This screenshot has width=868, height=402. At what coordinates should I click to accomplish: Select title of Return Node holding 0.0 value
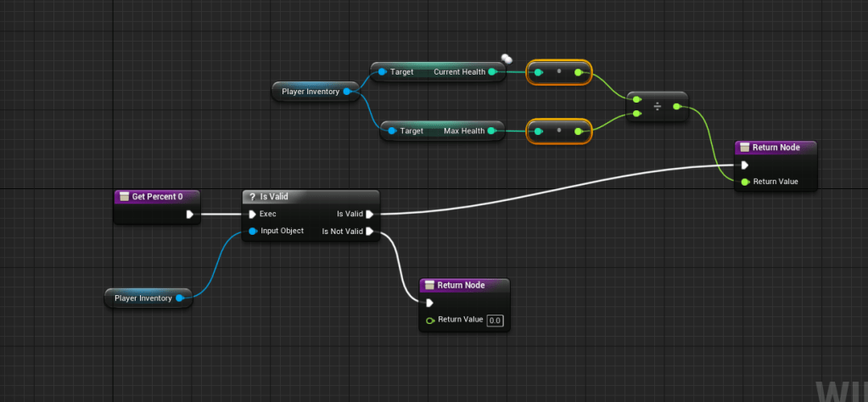[461, 285]
